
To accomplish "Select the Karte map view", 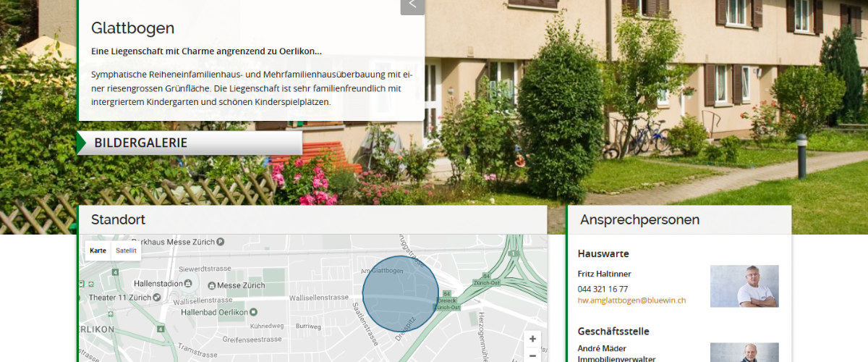I will (98, 251).
